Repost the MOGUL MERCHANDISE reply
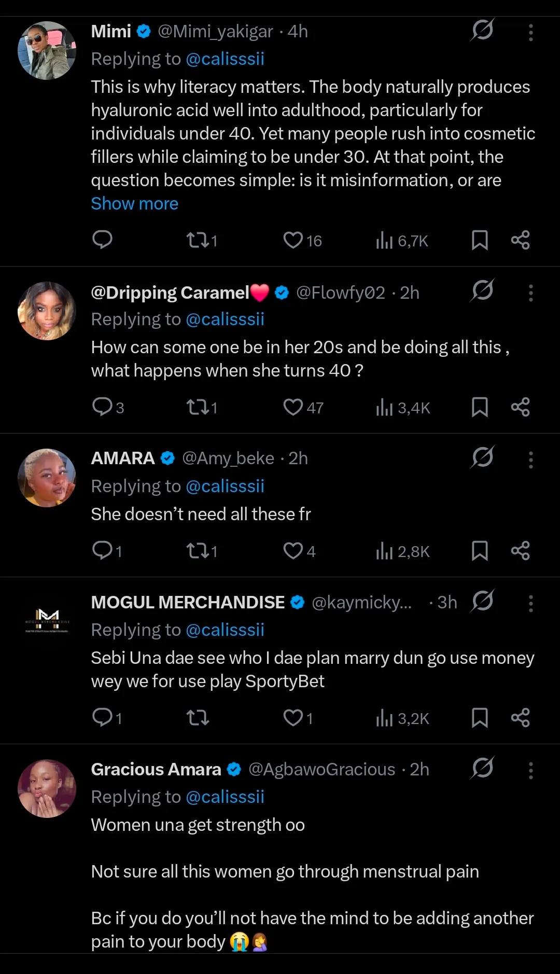560x974 pixels. point(198,718)
